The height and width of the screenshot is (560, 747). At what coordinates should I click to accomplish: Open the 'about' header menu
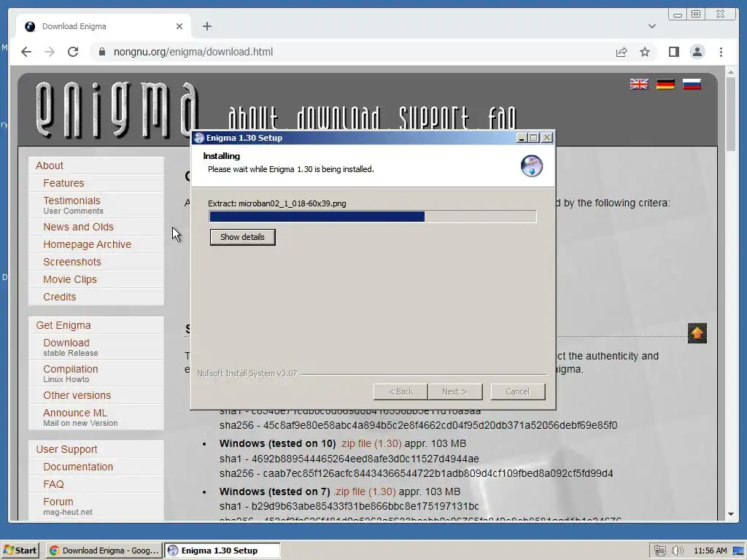click(252, 117)
